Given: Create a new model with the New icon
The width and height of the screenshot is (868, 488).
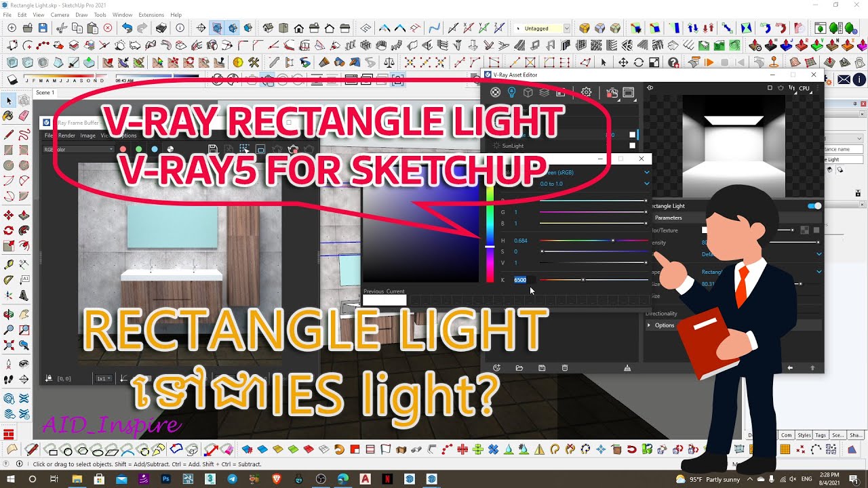Looking at the screenshot, I should tap(12, 28).
